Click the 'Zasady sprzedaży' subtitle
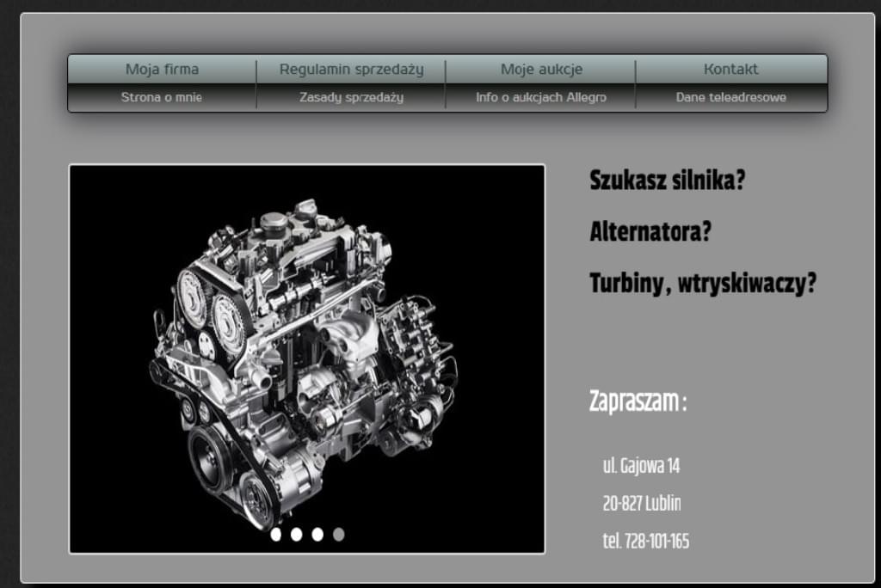This screenshot has width=881, height=588. (x=351, y=98)
